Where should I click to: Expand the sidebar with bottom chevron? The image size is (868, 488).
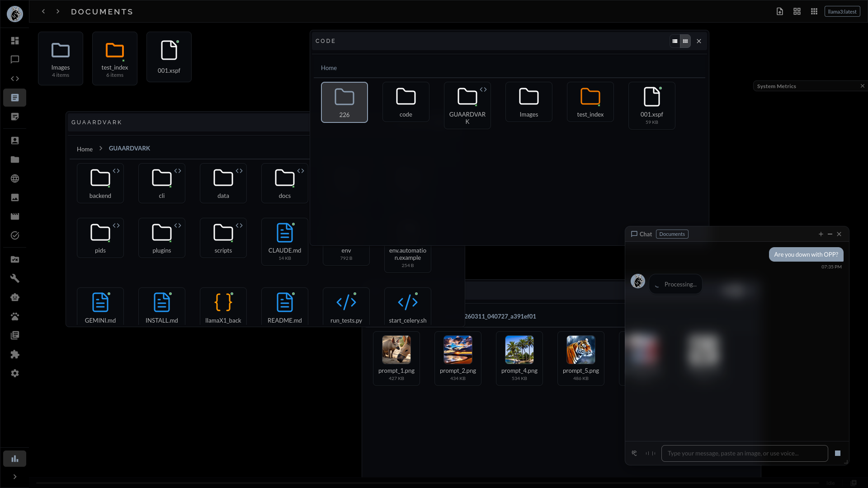pos(15,477)
